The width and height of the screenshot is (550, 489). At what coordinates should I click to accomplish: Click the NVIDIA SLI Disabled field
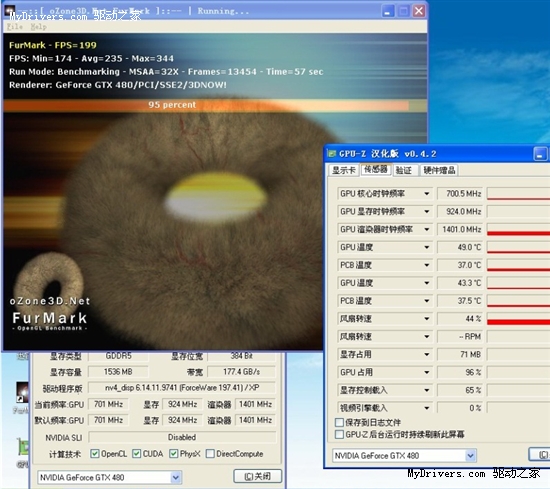tap(182, 437)
